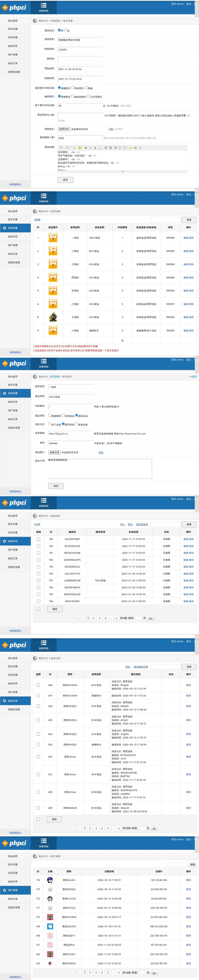The height and width of the screenshot is (980, 199).
Task: Tick checkbox for lottery code Q3JKZK5EEP
Action: (39, 539)
